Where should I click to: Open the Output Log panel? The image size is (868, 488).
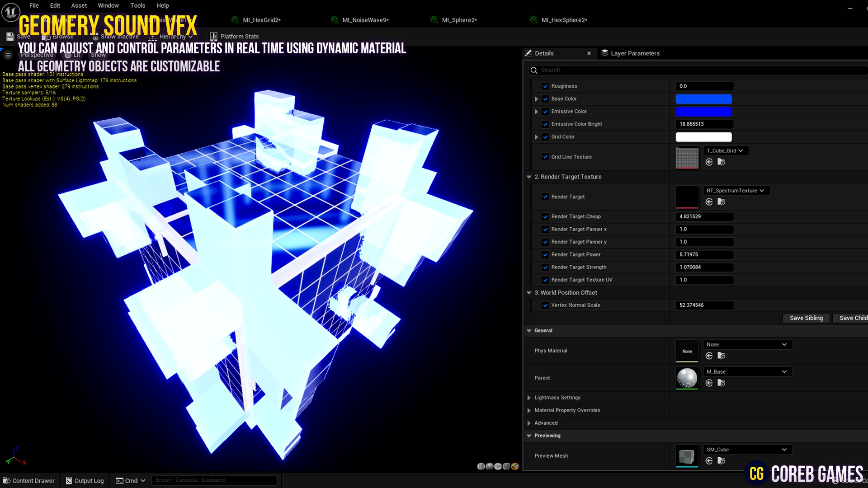(84, 480)
